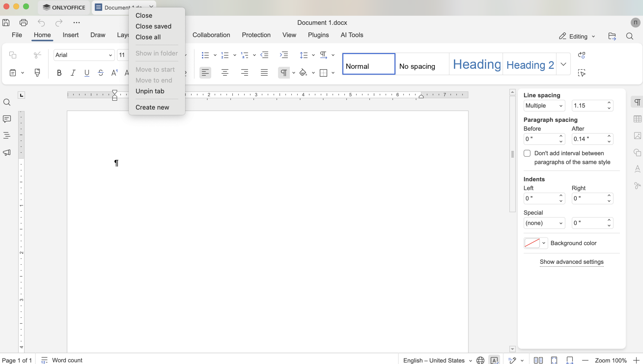Toggle Bold formatting
The height and width of the screenshot is (364, 643).
(x=59, y=73)
